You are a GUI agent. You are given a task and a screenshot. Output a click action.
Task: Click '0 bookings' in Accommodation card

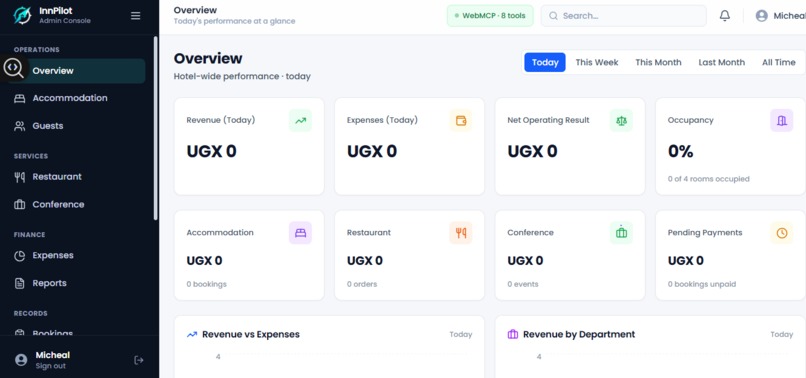[206, 284]
